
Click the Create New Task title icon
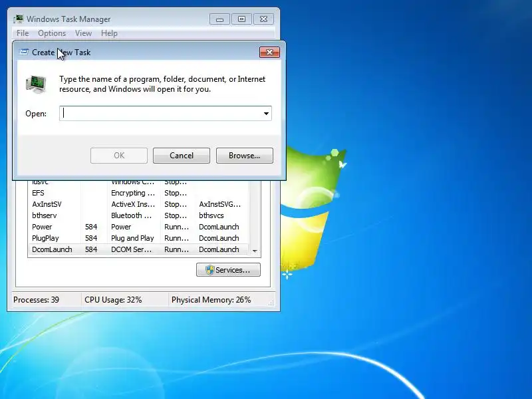[x=24, y=52]
